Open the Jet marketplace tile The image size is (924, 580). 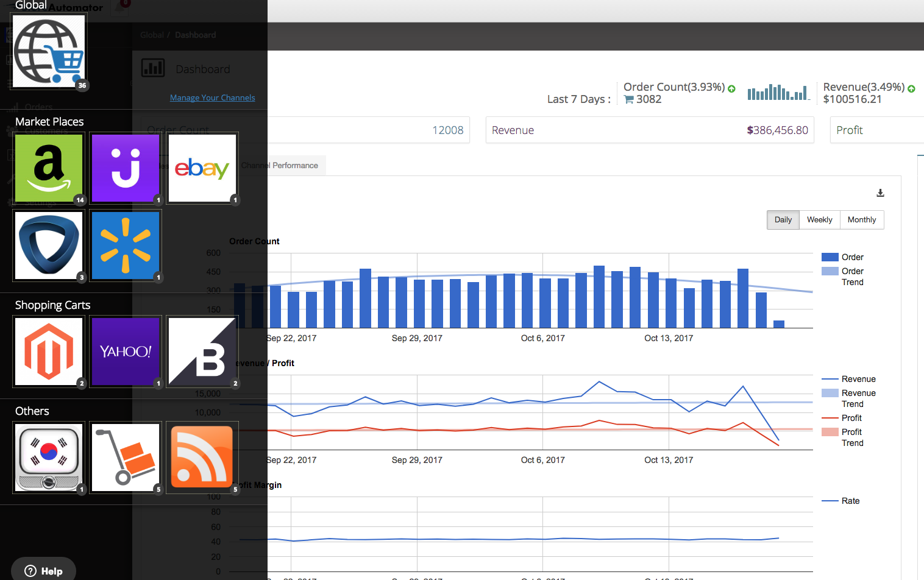(x=126, y=168)
